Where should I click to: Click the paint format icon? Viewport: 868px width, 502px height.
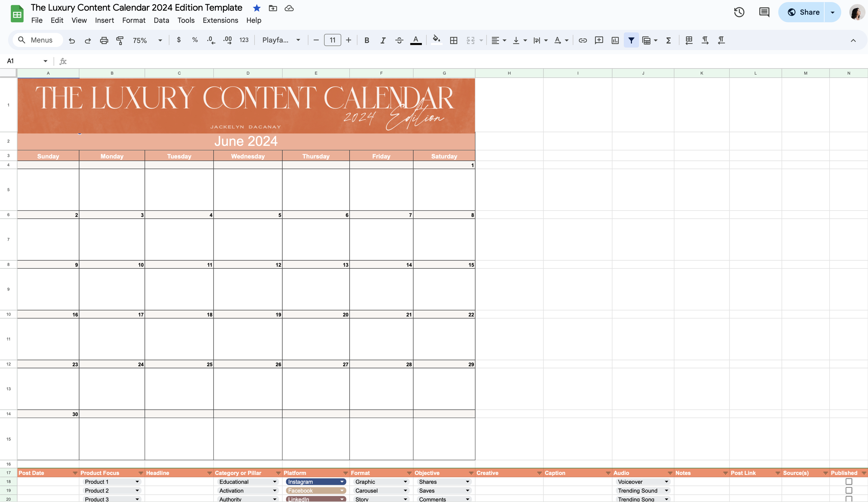point(120,40)
